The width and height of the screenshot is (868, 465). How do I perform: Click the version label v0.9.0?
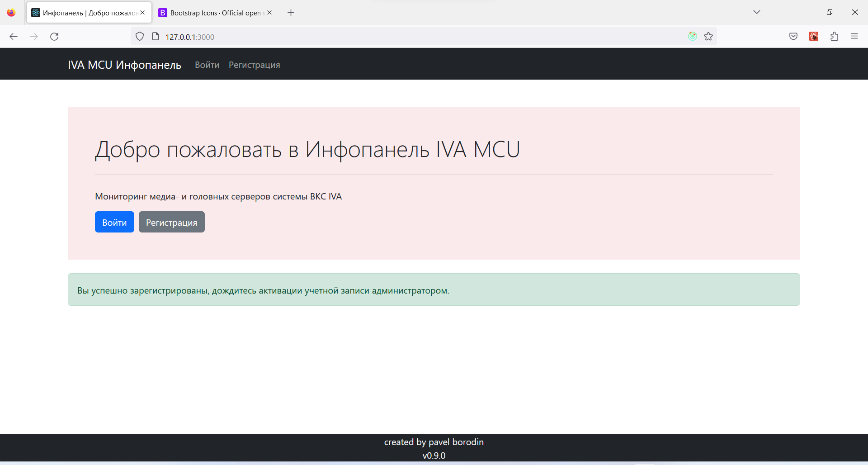[434, 456]
